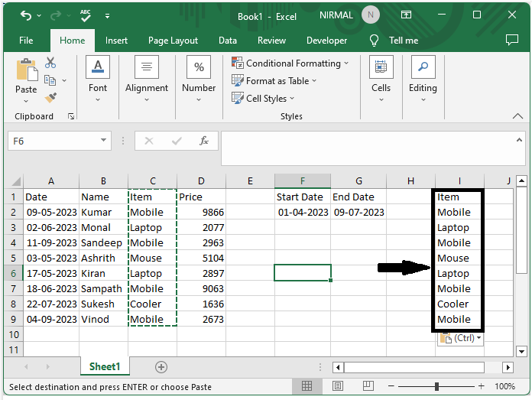Open the Paste Options (Ctrl) dropdown
This screenshot has height=400, width=532.
click(461, 338)
